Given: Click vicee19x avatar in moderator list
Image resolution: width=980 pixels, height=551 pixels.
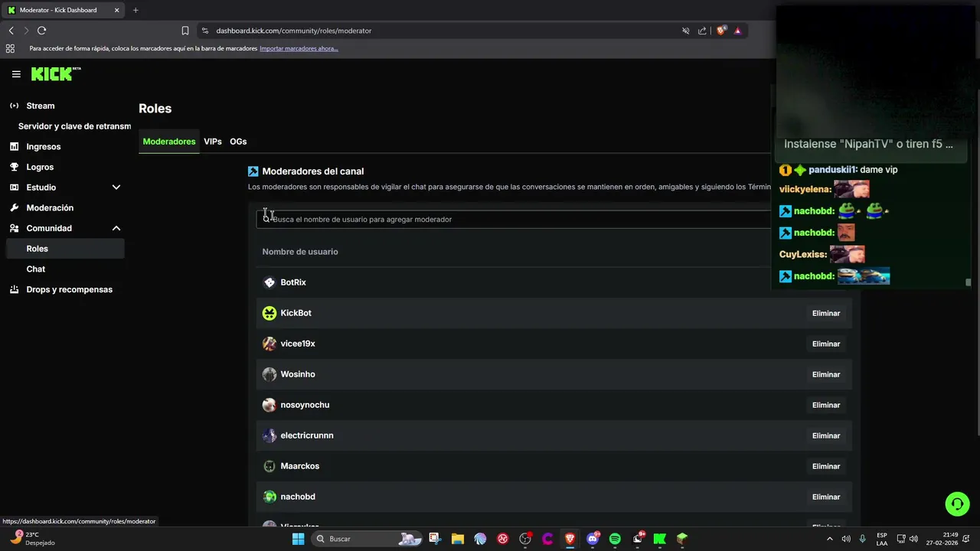Looking at the screenshot, I should (269, 344).
